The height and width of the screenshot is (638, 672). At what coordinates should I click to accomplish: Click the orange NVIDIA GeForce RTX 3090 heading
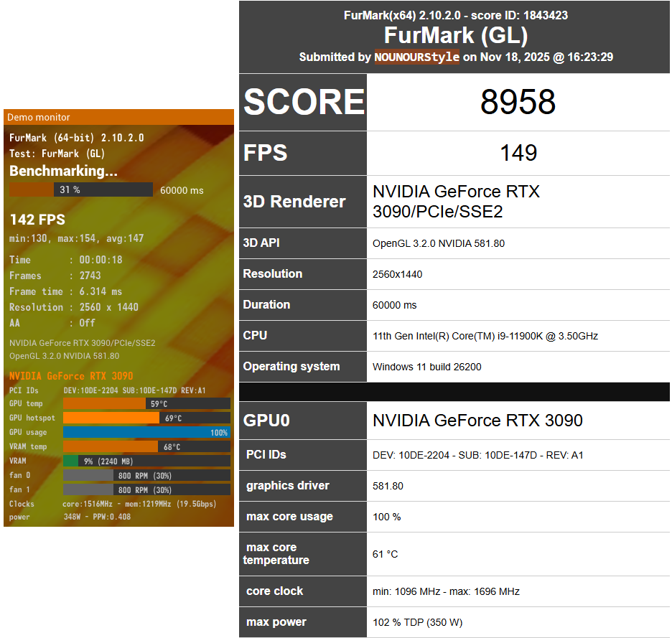71,376
